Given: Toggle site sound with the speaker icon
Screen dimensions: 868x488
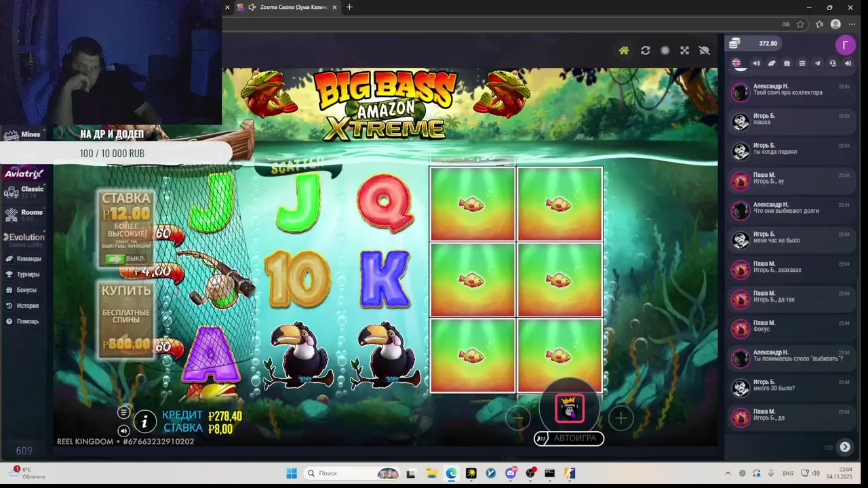Looking at the screenshot, I should tap(756, 63).
